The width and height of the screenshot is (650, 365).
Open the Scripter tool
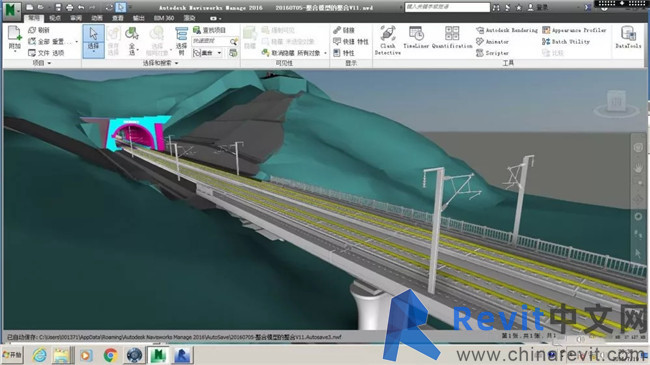coord(492,53)
